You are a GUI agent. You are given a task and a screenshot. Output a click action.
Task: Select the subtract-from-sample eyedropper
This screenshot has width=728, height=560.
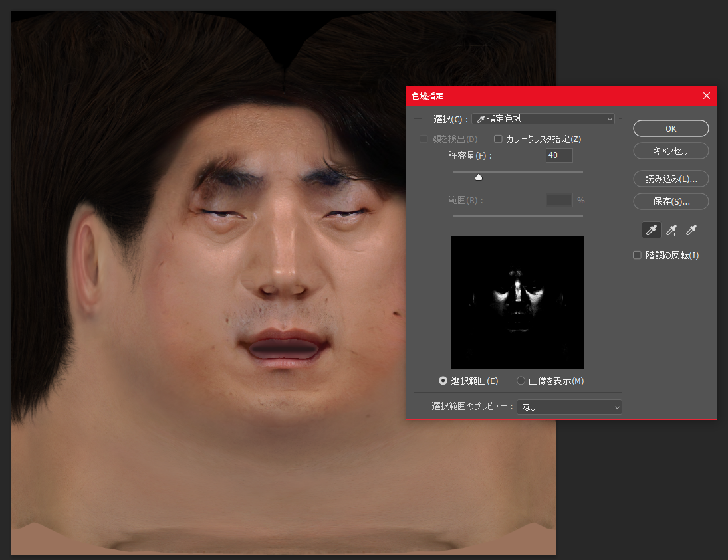click(691, 230)
